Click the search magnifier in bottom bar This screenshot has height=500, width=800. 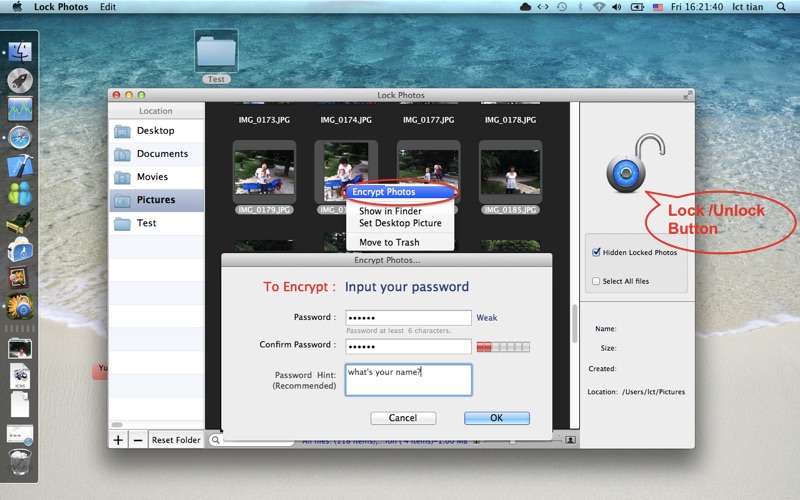(x=216, y=440)
